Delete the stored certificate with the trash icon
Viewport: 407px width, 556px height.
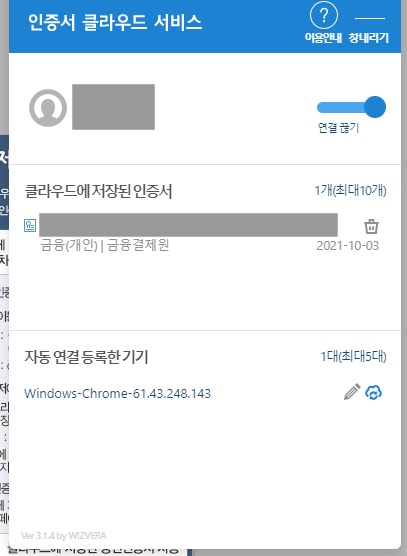(371, 226)
